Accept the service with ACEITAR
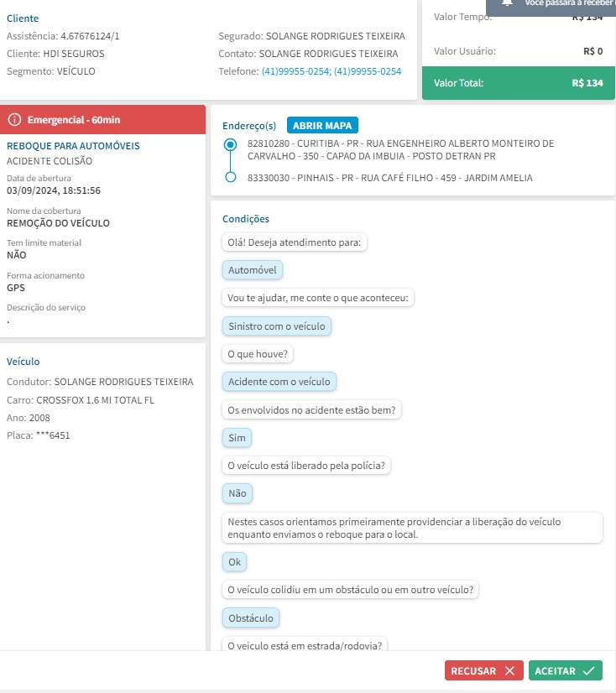The image size is (616, 693). [x=565, y=670]
